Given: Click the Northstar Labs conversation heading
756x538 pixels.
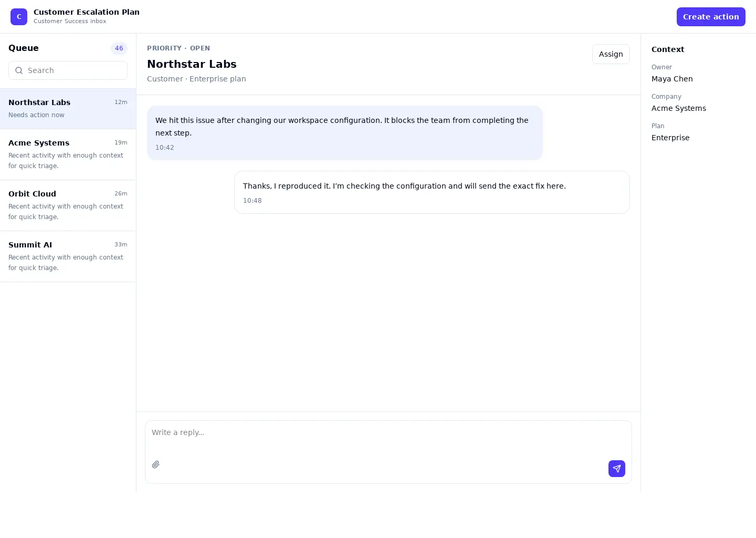Looking at the screenshot, I should [192, 64].
